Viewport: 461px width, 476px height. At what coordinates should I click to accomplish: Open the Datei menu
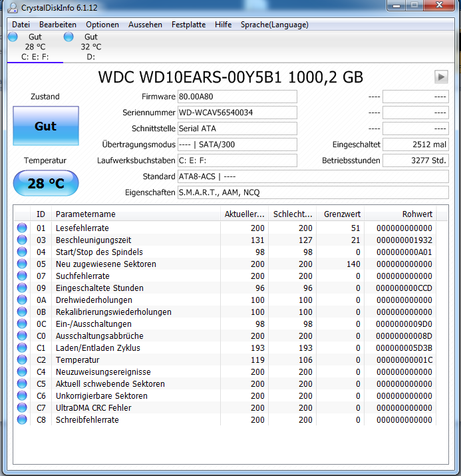[x=21, y=25]
